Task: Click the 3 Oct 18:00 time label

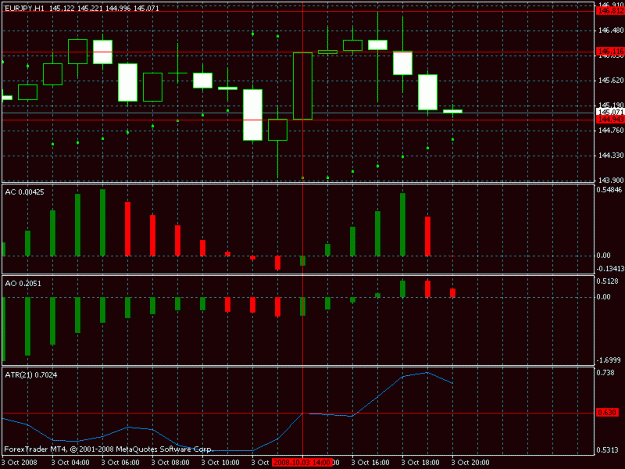Action: [420, 463]
